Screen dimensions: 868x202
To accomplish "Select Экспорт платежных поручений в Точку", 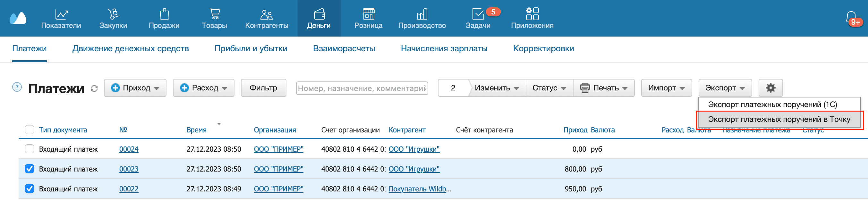I will (779, 120).
